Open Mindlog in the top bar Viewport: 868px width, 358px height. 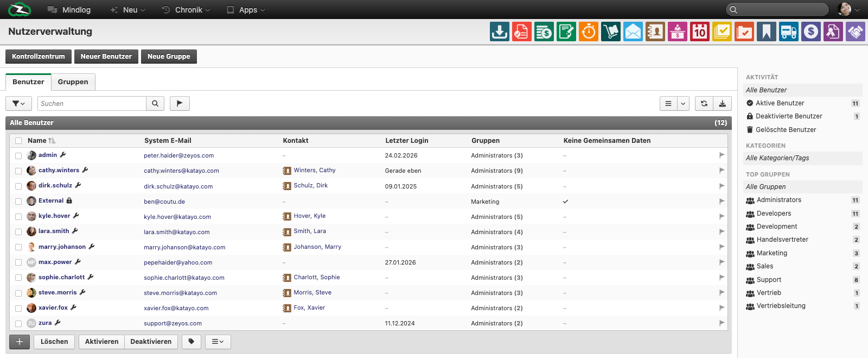[x=69, y=10]
